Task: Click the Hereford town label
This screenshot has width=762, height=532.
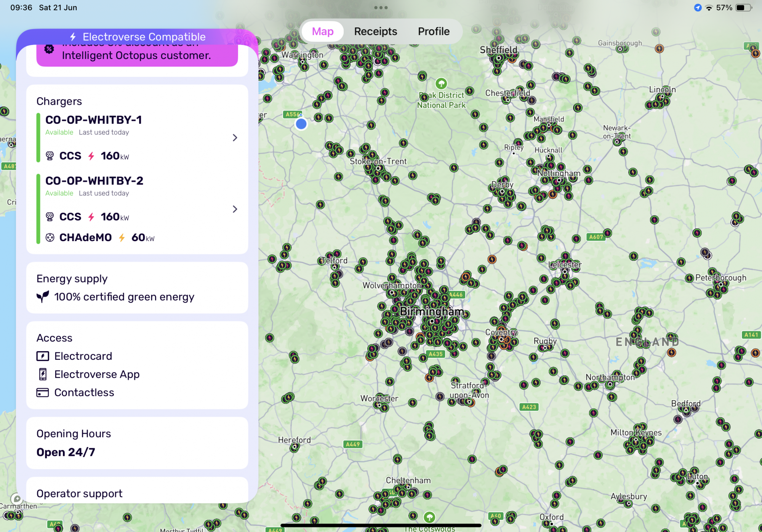Action: (294, 440)
